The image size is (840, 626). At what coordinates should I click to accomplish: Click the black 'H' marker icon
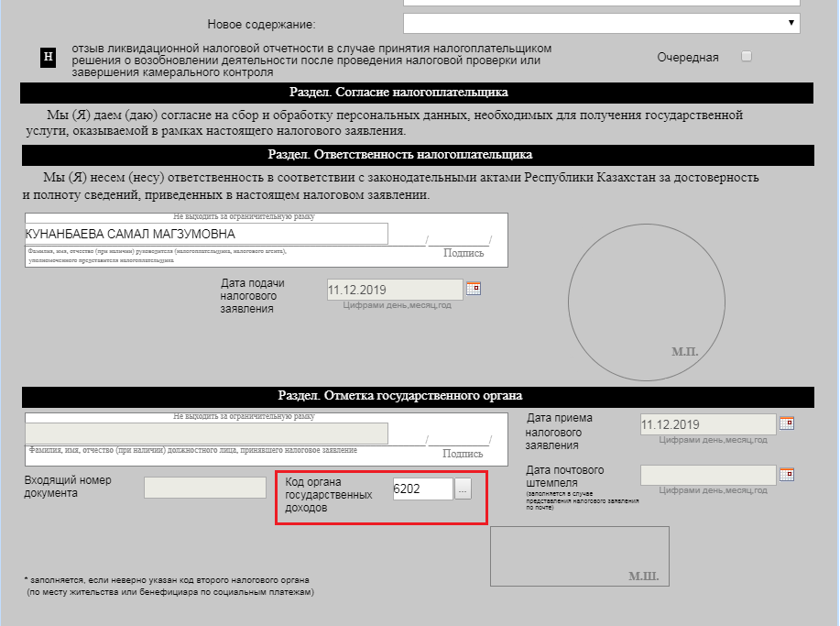(x=49, y=57)
